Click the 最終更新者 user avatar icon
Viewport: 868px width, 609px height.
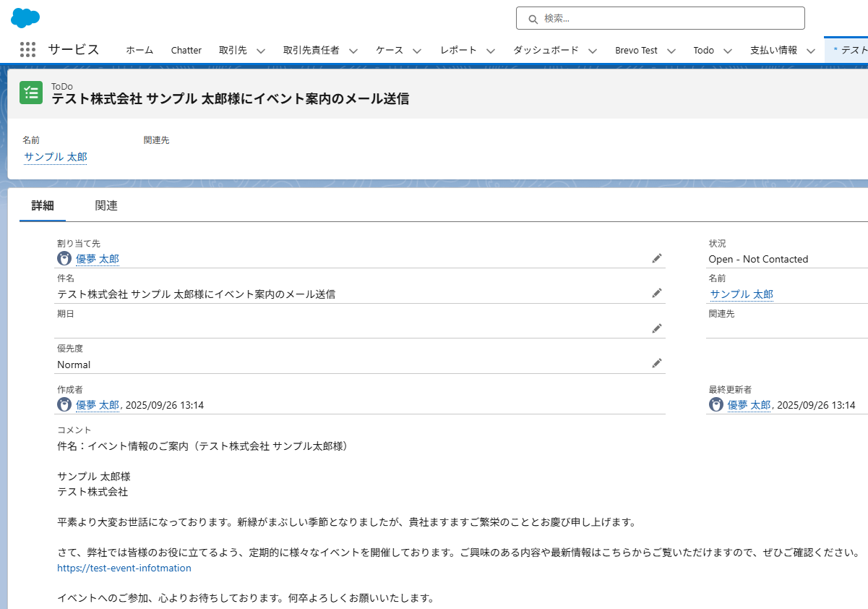coord(716,405)
